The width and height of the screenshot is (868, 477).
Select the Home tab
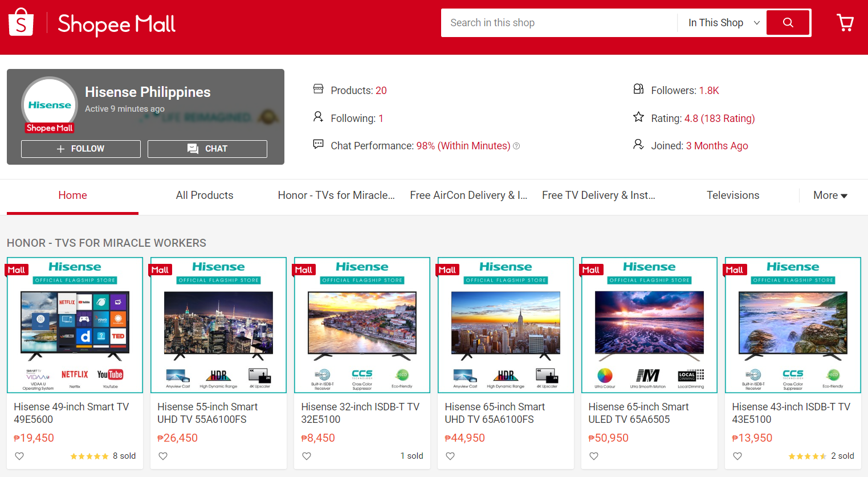click(x=72, y=195)
